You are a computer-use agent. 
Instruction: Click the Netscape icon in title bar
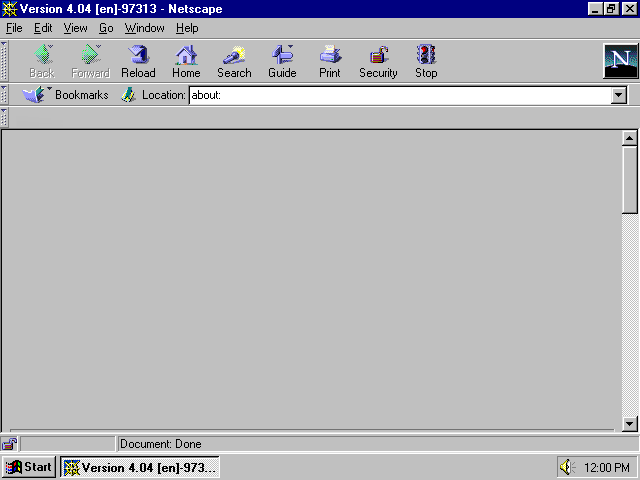[9, 9]
